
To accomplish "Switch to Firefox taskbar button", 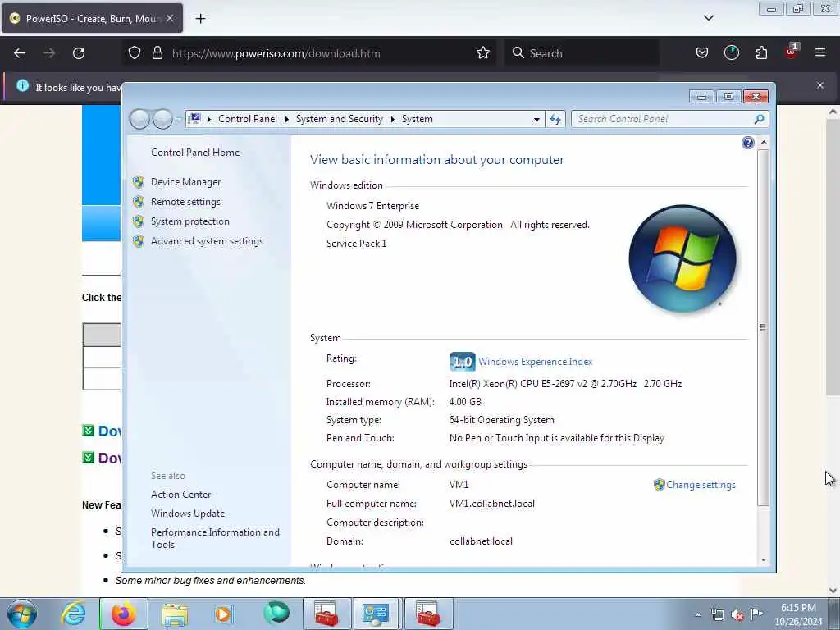I will click(123, 614).
